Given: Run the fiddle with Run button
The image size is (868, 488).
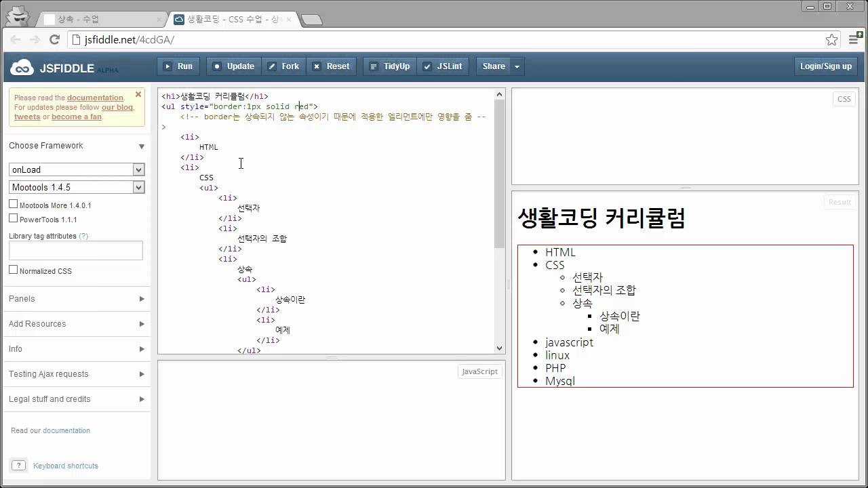Looking at the screenshot, I should click(178, 66).
